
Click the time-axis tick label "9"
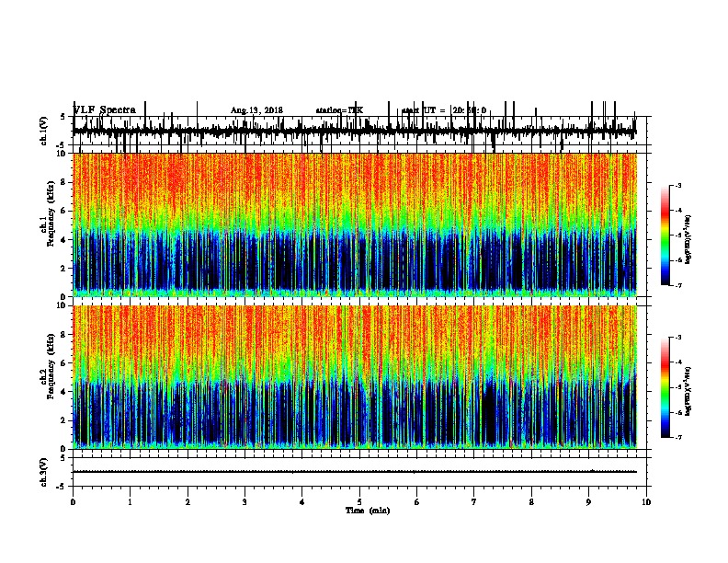[588, 502]
